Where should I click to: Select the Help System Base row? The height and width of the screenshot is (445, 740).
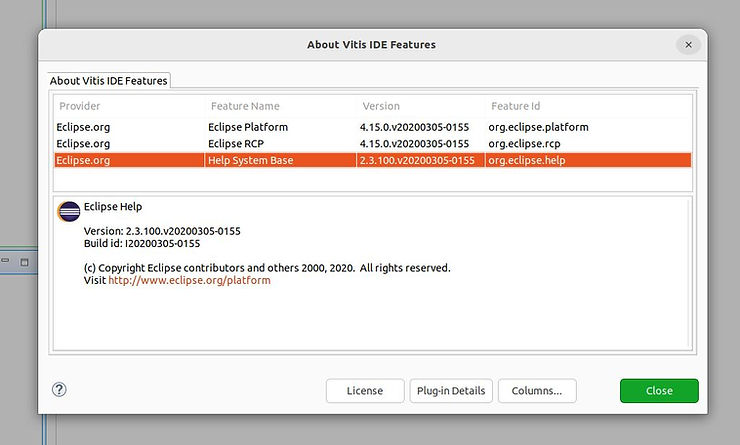click(x=373, y=160)
